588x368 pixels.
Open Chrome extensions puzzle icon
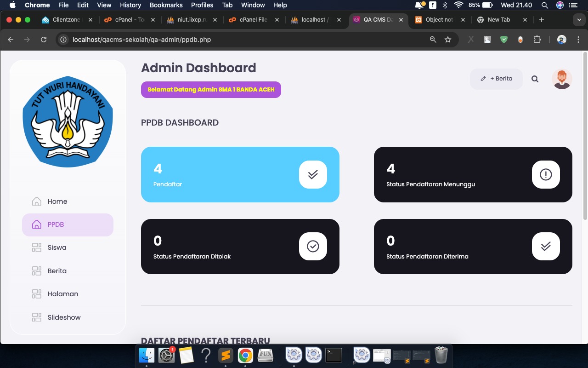click(x=537, y=40)
